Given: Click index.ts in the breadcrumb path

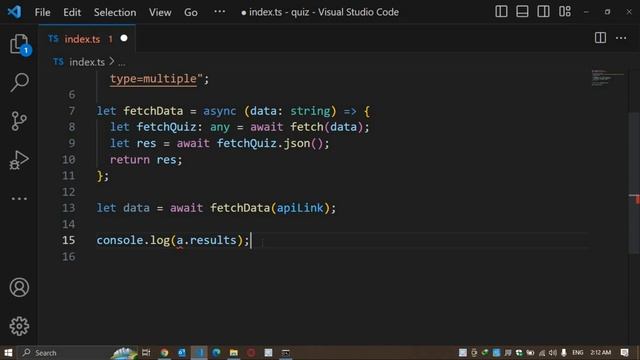Looking at the screenshot, I should [x=87, y=62].
